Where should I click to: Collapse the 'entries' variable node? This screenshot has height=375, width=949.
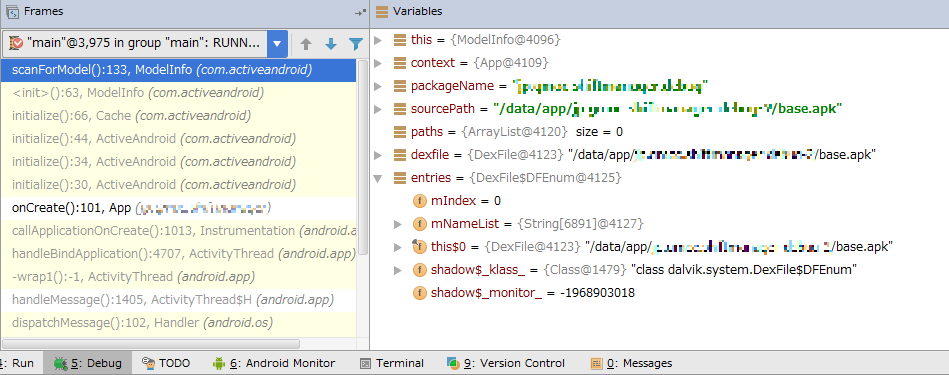378,178
